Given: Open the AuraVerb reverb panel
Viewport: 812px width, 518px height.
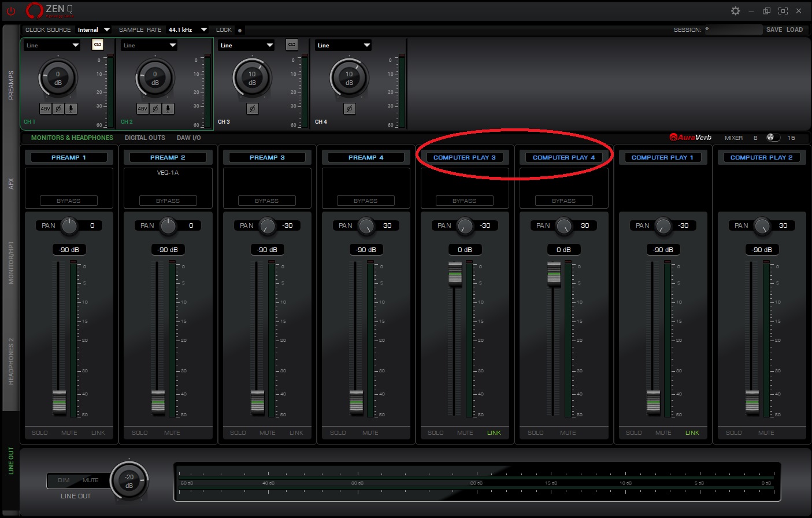Looking at the screenshot, I should pos(691,138).
